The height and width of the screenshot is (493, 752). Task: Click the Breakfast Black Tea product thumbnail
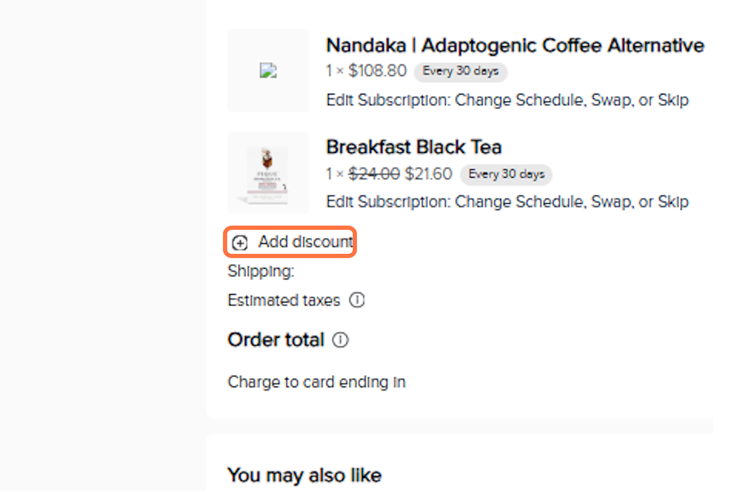click(267, 173)
